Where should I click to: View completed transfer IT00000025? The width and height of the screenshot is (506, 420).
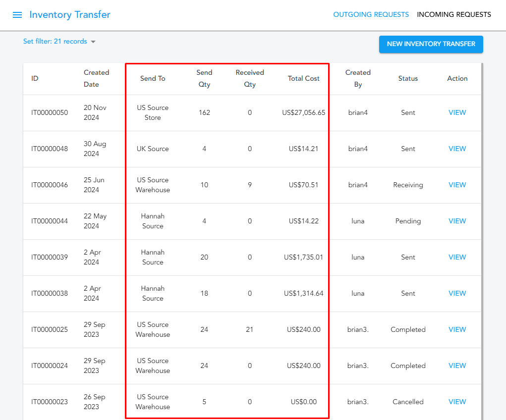tap(457, 329)
